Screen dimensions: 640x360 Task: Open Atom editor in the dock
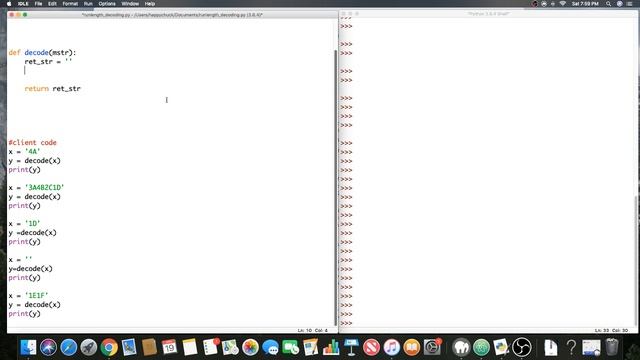481,347
